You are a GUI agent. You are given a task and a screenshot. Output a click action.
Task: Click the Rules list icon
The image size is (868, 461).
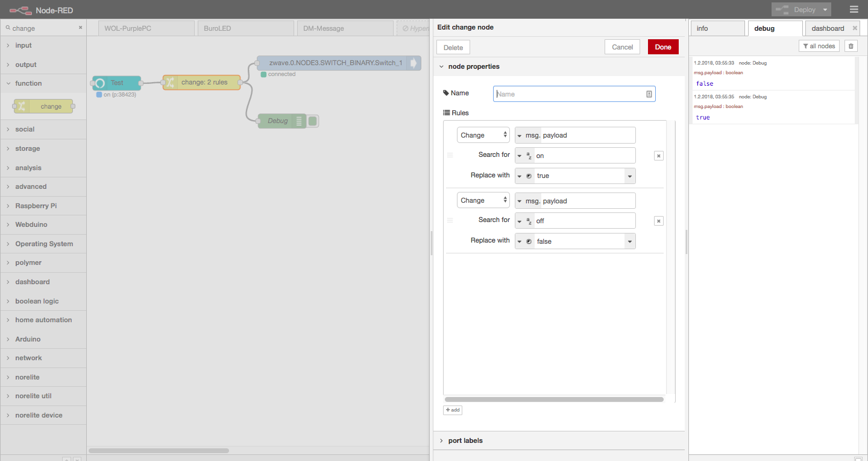(447, 113)
